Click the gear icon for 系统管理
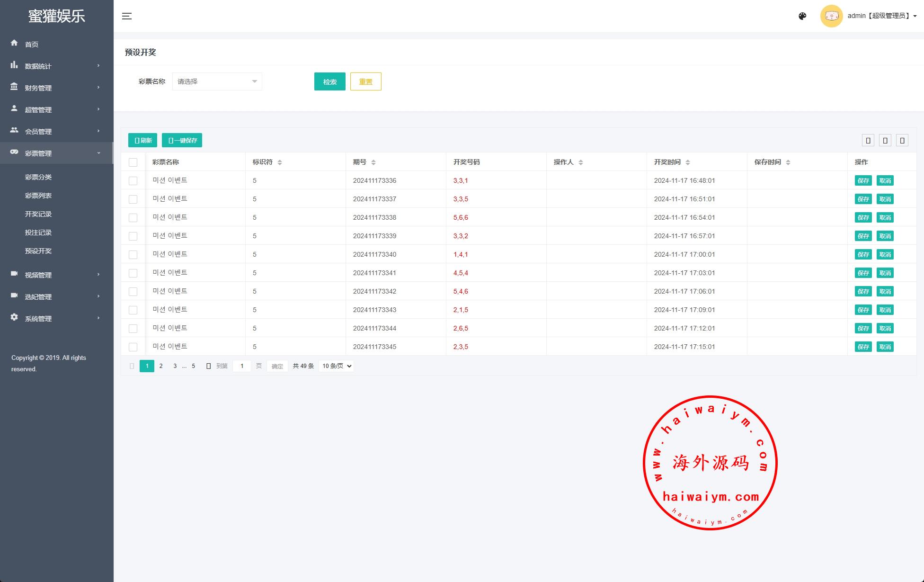 [14, 317]
